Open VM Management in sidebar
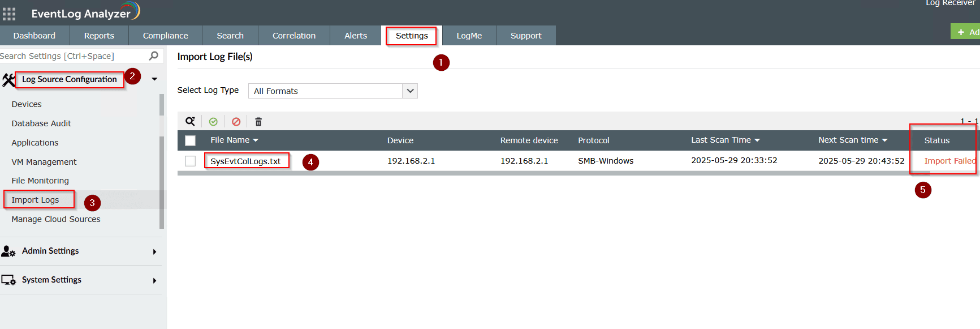The image size is (980, 329). pyautogui.click(x=44, y=162)
